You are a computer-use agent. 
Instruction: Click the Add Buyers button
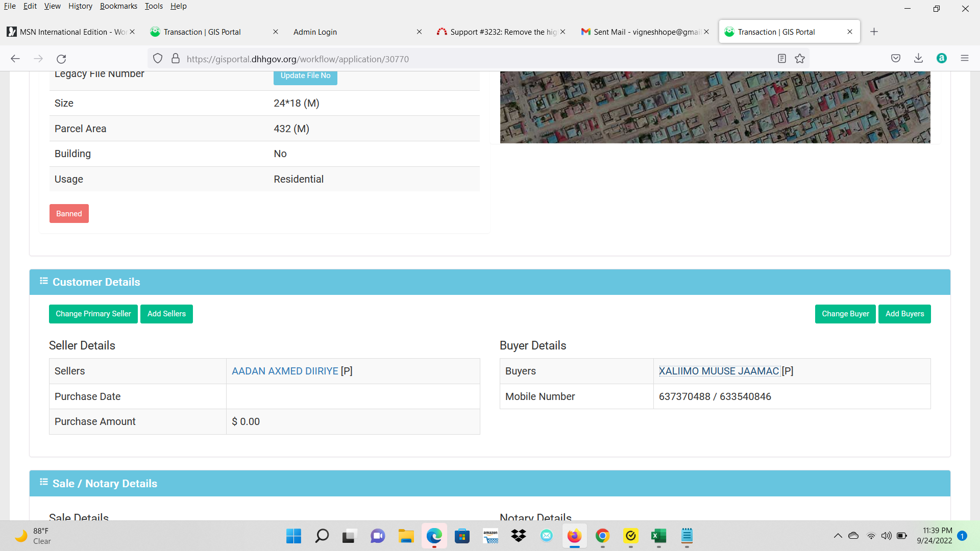(x=904, y=314)
